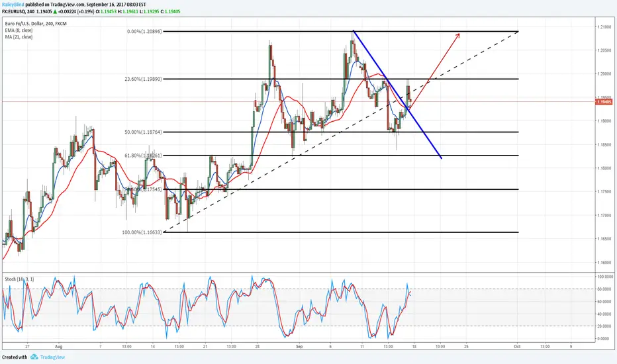Click 1.17500 on the price axis

point(604,192)
